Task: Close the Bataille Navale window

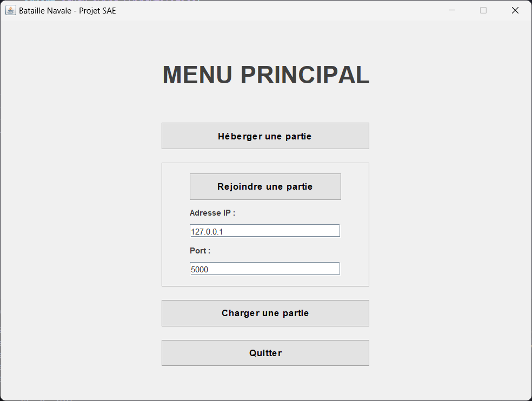Action: (515, 10)
